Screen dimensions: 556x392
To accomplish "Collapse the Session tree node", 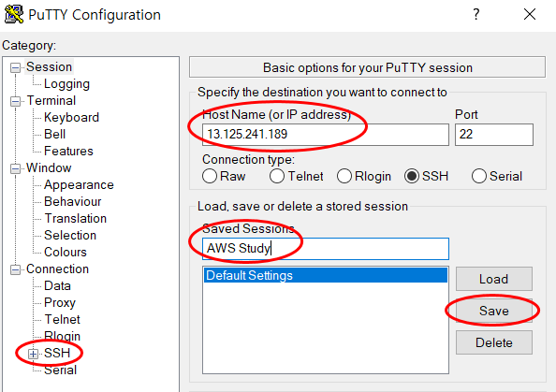I will tap(15, 67).
